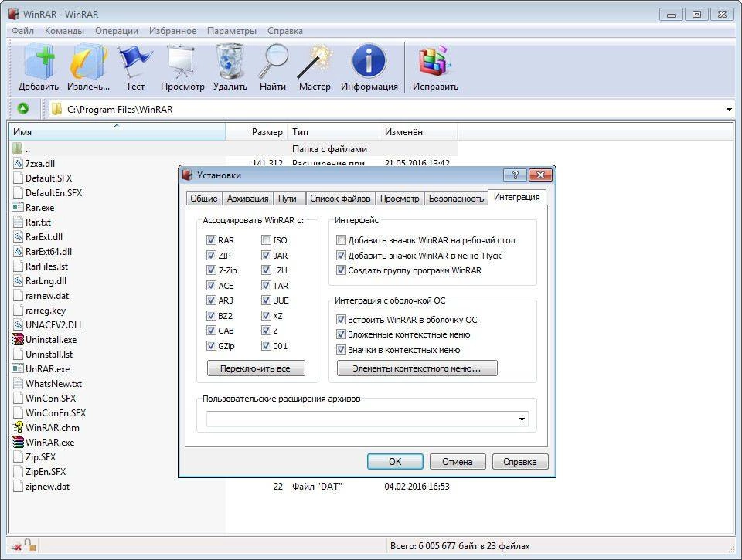Open the Избранное menu
Screen dimensions: 742x560
pos(172,31)
